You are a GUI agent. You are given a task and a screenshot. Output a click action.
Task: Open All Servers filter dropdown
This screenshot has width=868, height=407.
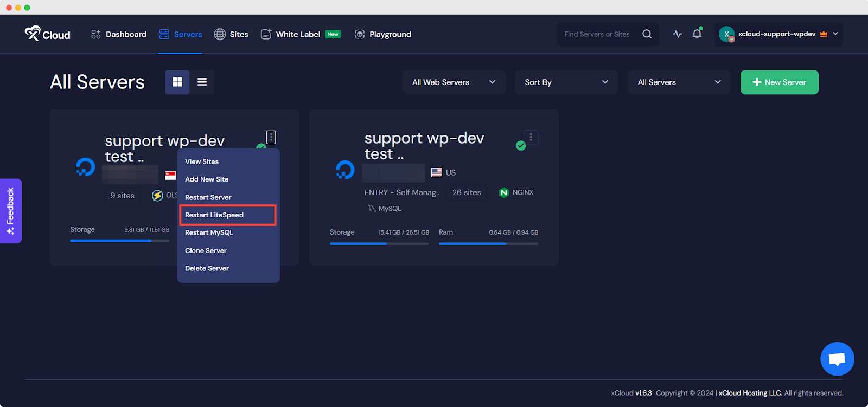(679, 82)
